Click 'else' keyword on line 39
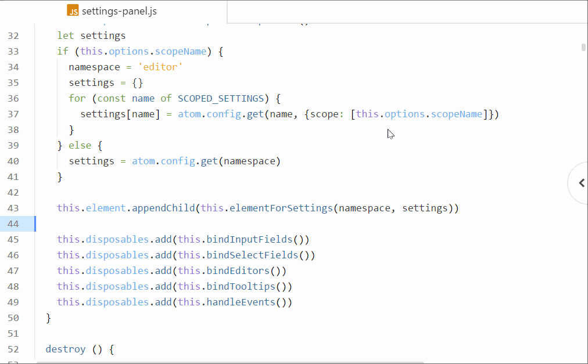Screen dimensions: 588x364 (x=80, y=146)
